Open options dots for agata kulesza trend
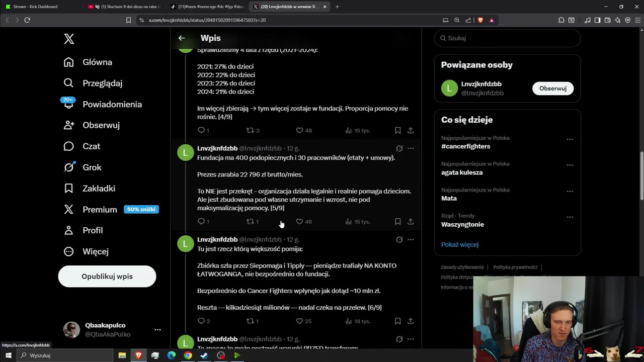Screen dimensions: 644x362 pos(570,165)
